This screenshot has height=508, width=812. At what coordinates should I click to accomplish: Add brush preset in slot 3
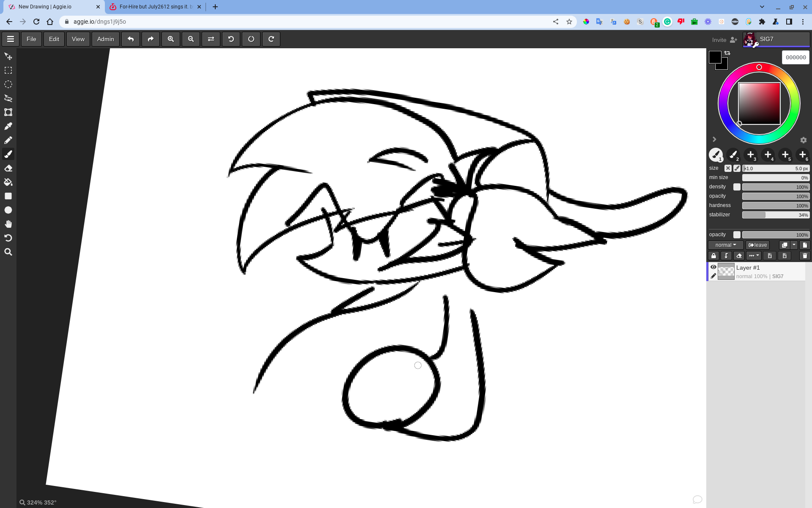click(x=751, y=155)
